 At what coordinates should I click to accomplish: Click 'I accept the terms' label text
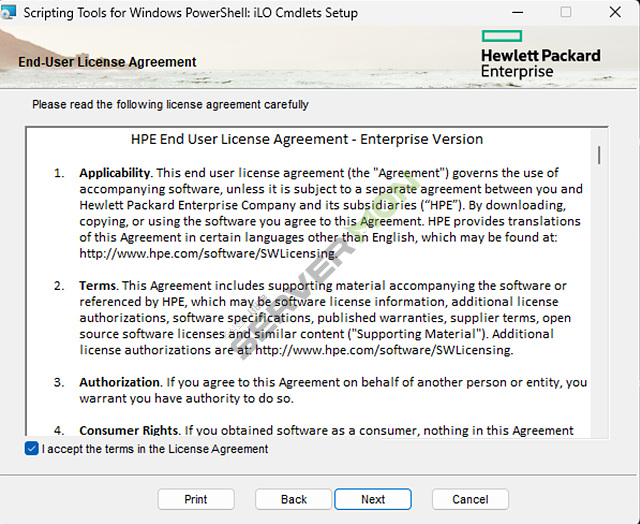coord(155,449)
